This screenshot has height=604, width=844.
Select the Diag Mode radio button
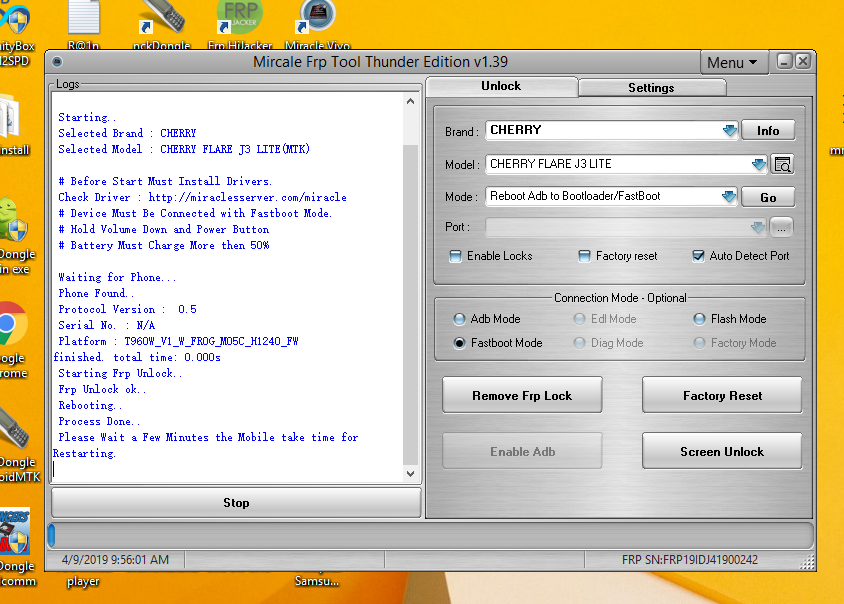pyautogui.click(x=579, y=343)
